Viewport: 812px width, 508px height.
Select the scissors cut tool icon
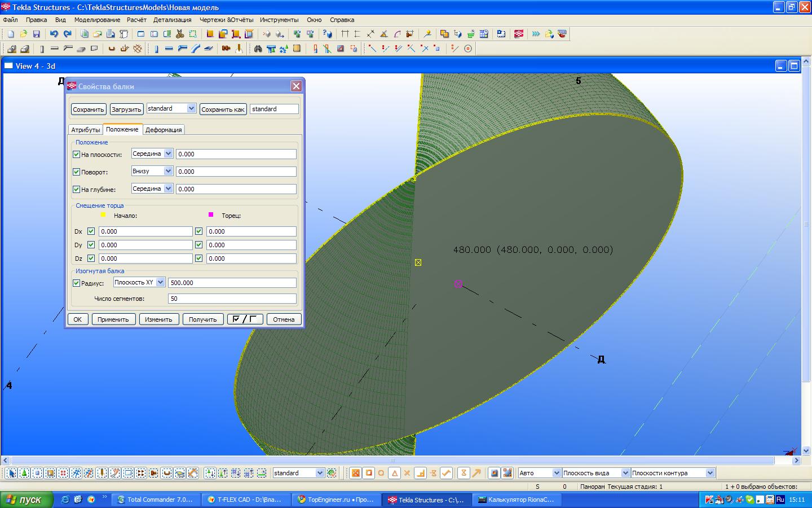click(x=180, y=34)
